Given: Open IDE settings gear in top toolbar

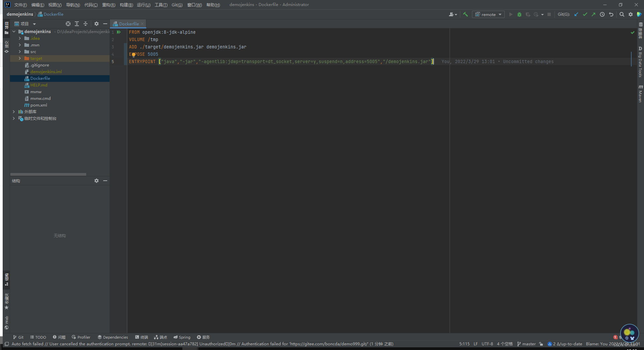Looking at the screenshot, I should click(x=630, y=14).
